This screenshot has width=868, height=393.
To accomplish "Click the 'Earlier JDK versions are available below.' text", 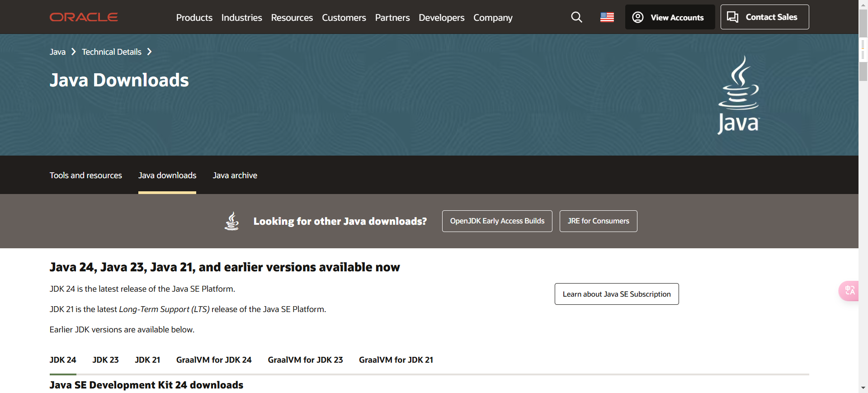I will [x=122, y=330].
